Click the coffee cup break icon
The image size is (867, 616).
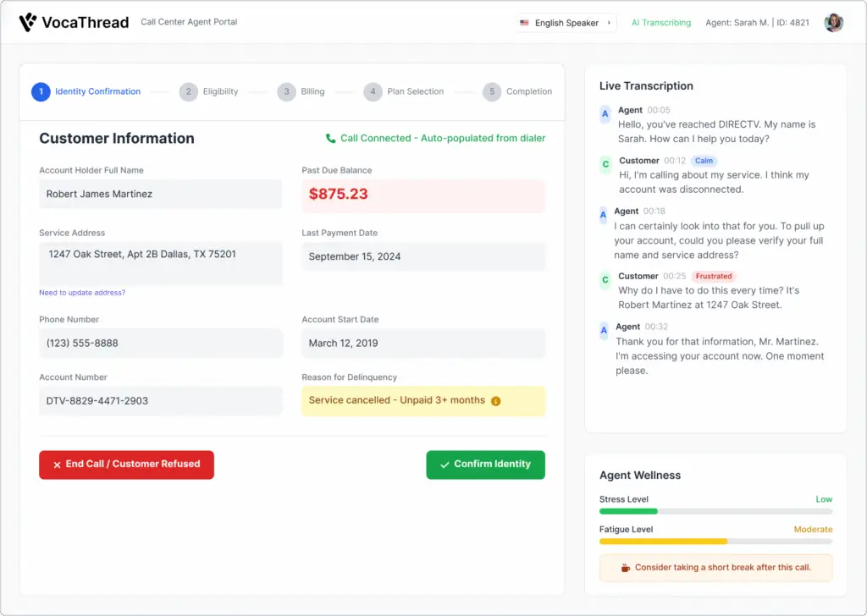click(x=626, y=568)
